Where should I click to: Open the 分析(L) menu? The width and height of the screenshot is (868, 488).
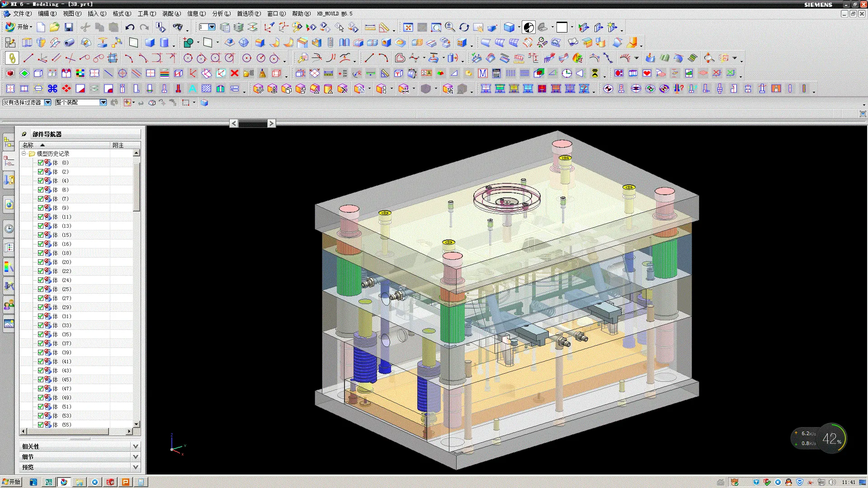[221, 14]
